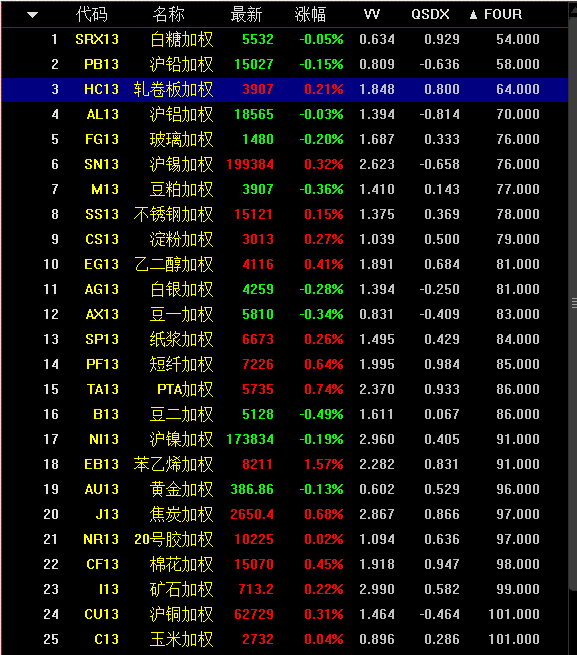Select code SN13
Screen dimensions: 577x655
tap(101, 164)
